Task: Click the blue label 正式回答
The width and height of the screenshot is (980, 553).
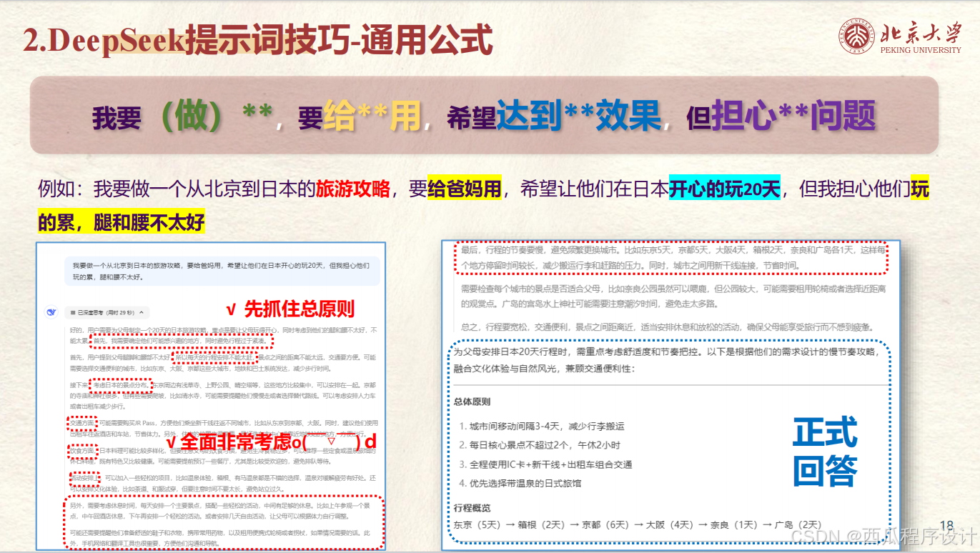Action: coord(825,452)
